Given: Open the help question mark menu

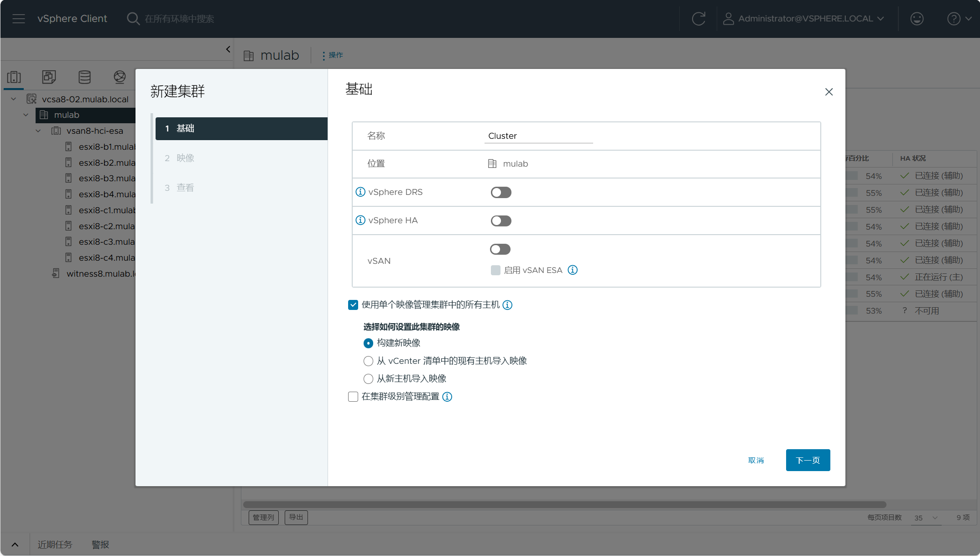Looking at the screenshot, I should click(x=954, y=19).
